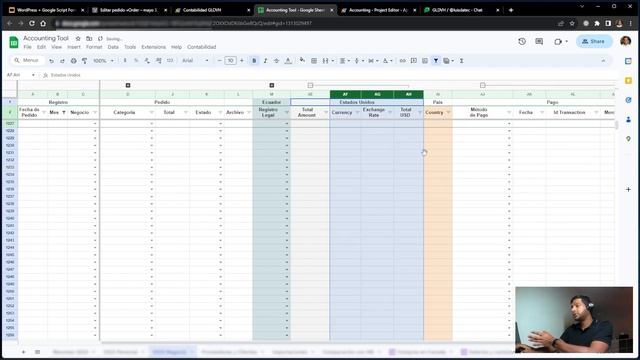Open the Insert menu
640x360 pixels.
pos(74,47)
